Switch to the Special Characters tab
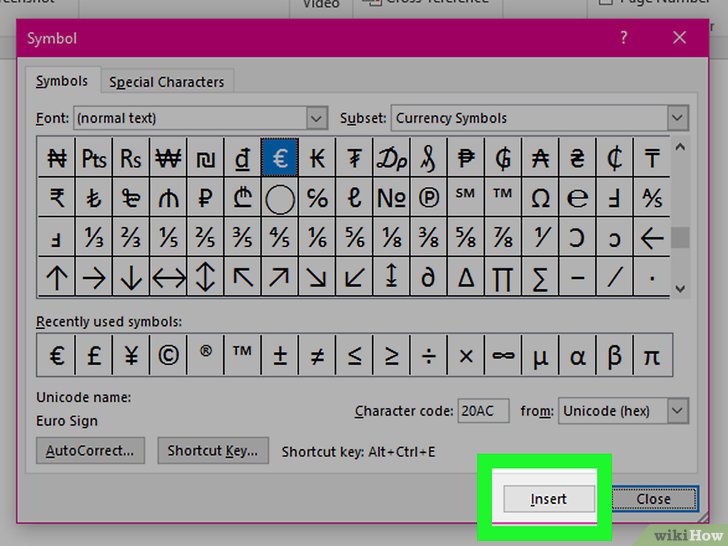The width and height of the screenshot is (728, 546). coord(167,82)
